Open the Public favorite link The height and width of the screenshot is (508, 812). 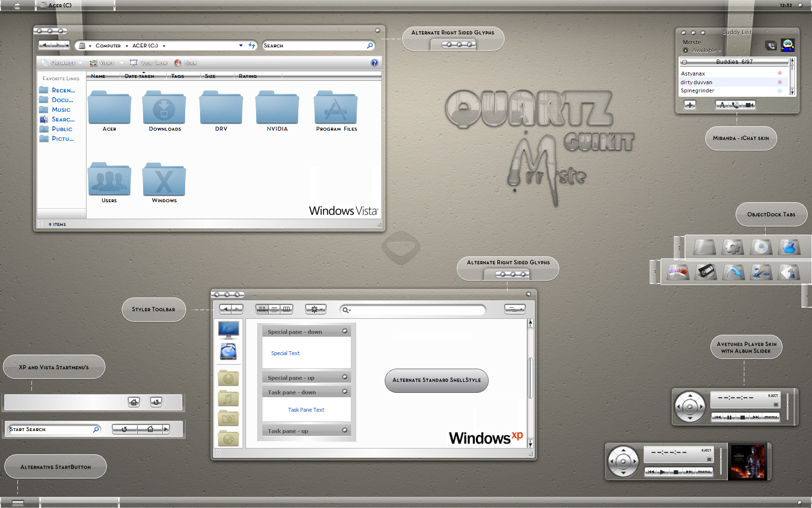click(x=56, y=129)
